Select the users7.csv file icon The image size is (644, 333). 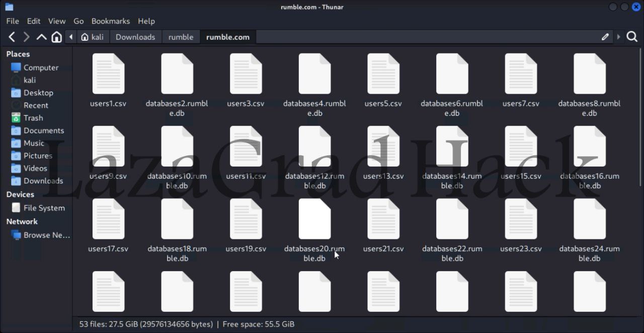click(521, 74)
